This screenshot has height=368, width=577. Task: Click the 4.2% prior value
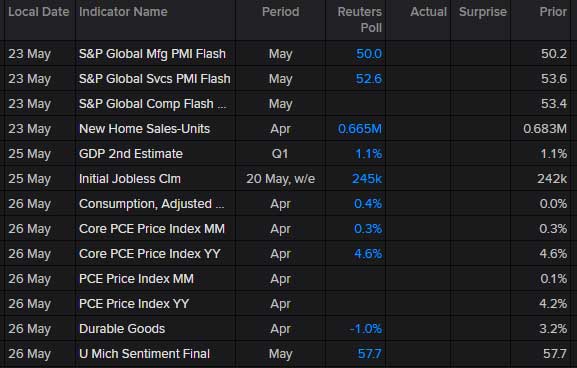553,304
